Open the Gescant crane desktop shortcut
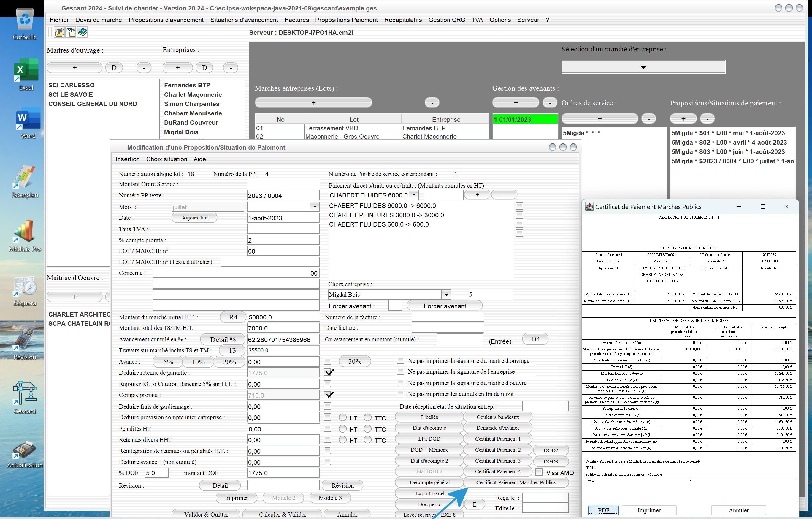The image size is (812, 519). click(x=25, y=398)
